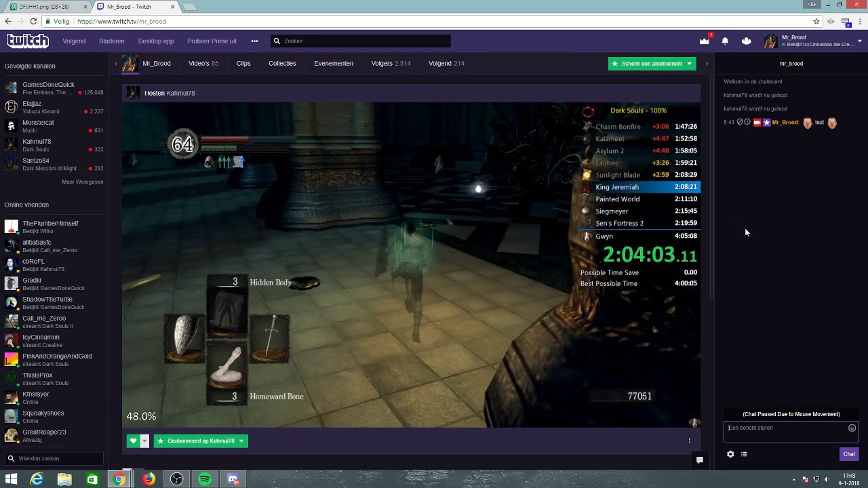This screenshot has height=488, width=868.
Task: Open OBS Studio from taskbar
Action: pyautogui.click(x=176, y=479)
